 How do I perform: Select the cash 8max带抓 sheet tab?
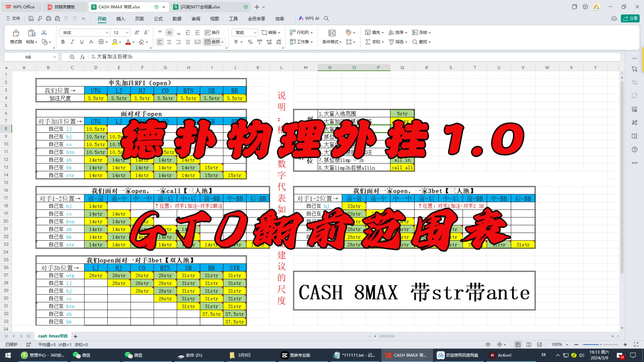[53, 336]
